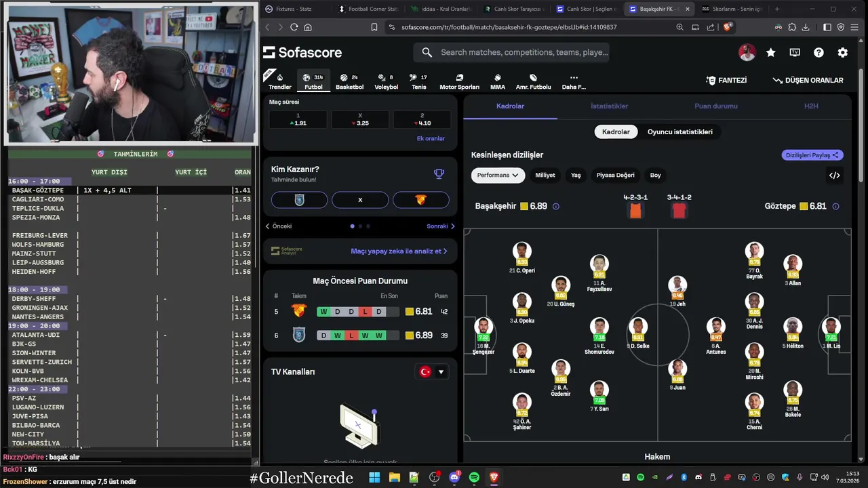This screenshot has height=488, width=868.
Task: Open the Windows Start menu
Action: [374, 478]
